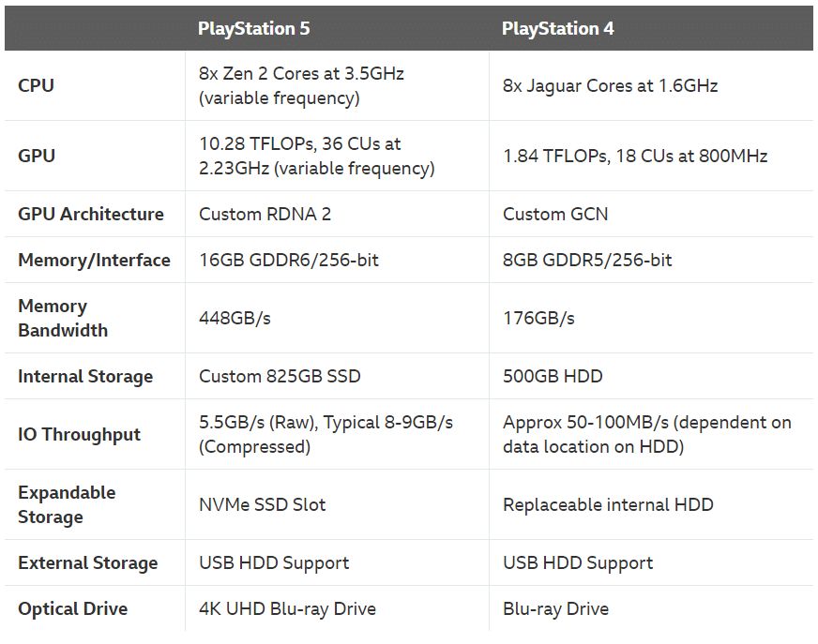Select the 4K UHD Blu-ray Drive cell
This screenshot has width=818, height=644.
click(x=287, y=608)
